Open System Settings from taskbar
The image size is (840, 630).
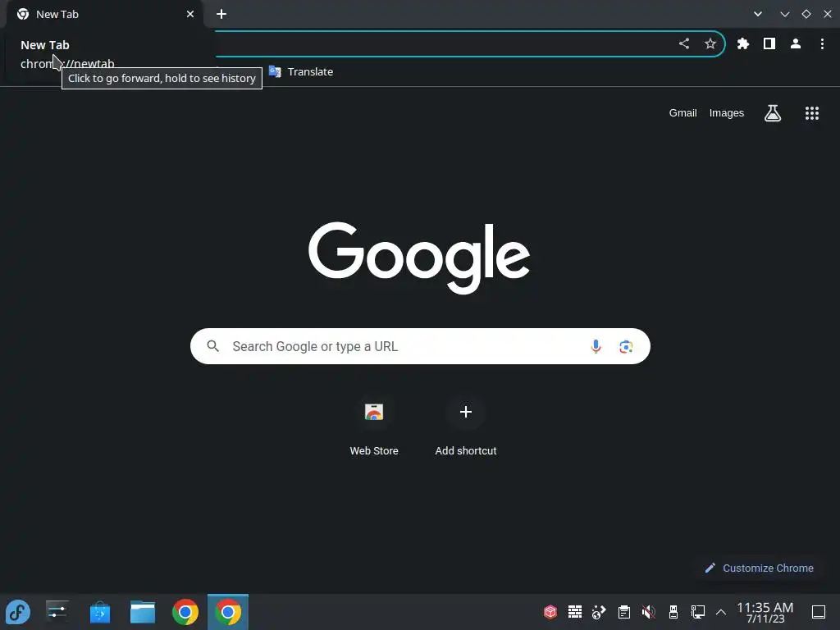click(x=57, y=612)
